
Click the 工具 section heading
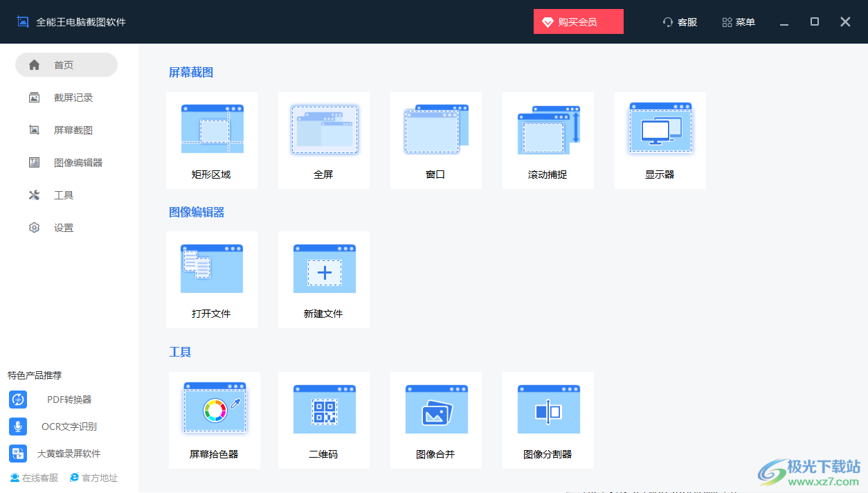point(180,352)
